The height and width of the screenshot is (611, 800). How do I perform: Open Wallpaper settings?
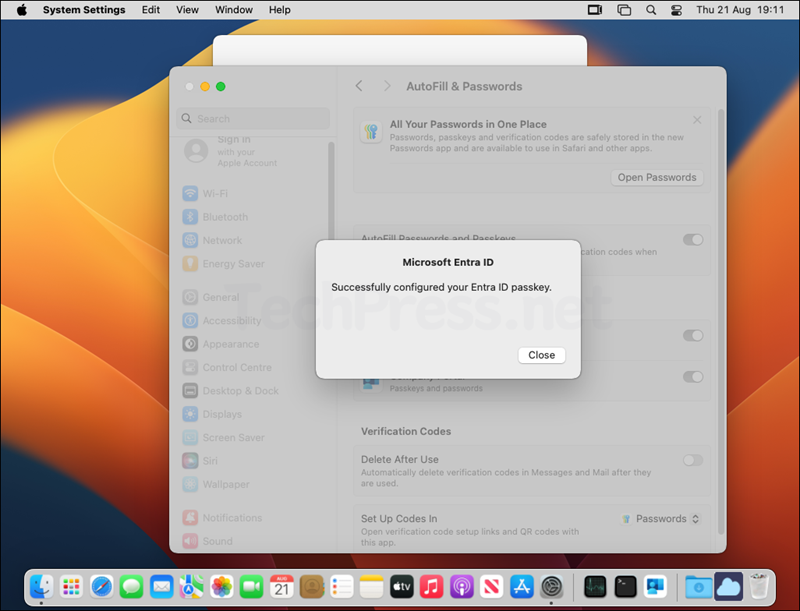[216, 485]
